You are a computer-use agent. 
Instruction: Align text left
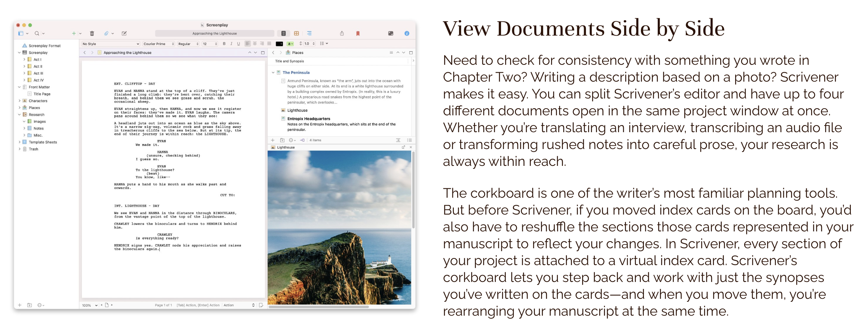(247, 44)
